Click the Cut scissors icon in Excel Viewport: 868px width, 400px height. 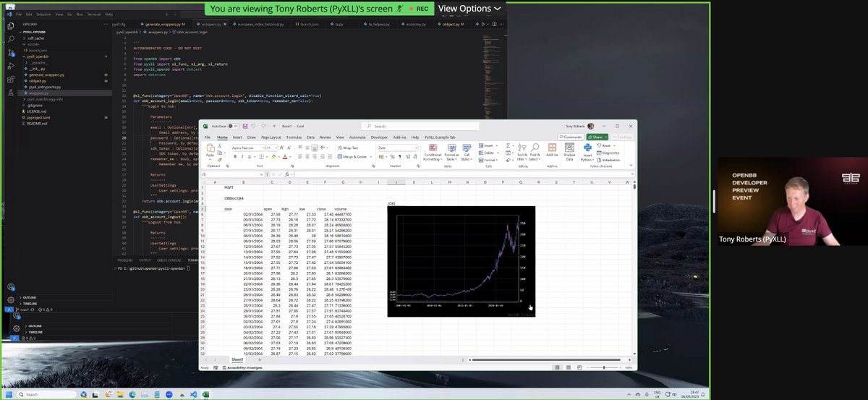coord(220,147)
